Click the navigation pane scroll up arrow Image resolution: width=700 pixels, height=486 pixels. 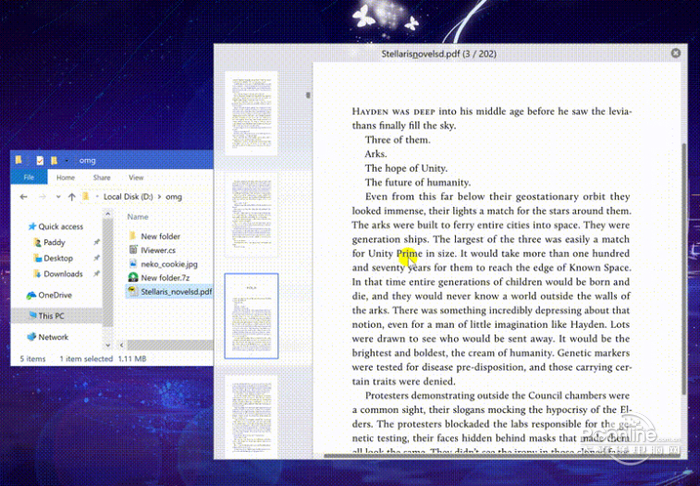pyautogui.click(x=108, y=214)
